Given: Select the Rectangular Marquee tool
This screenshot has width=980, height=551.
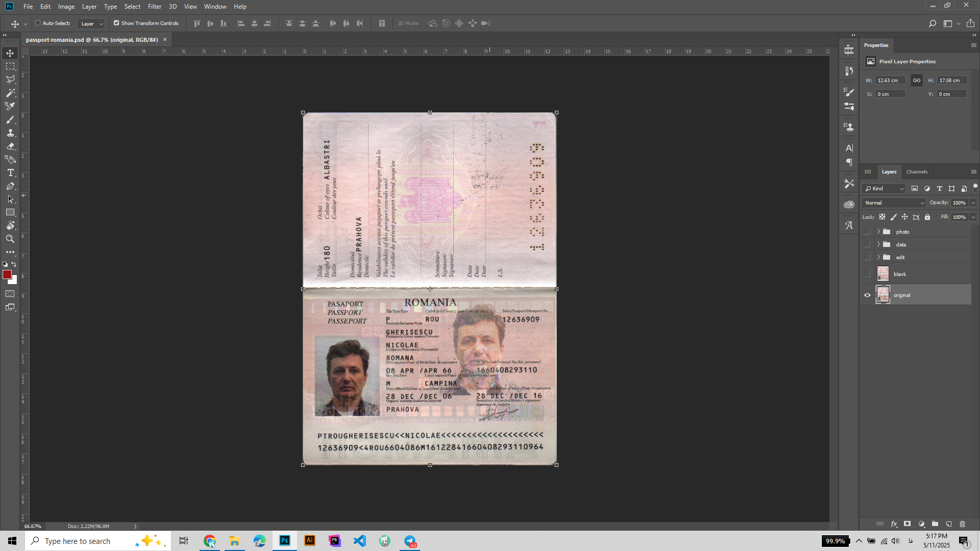Looking at the screenshot, I should (10, 66).
